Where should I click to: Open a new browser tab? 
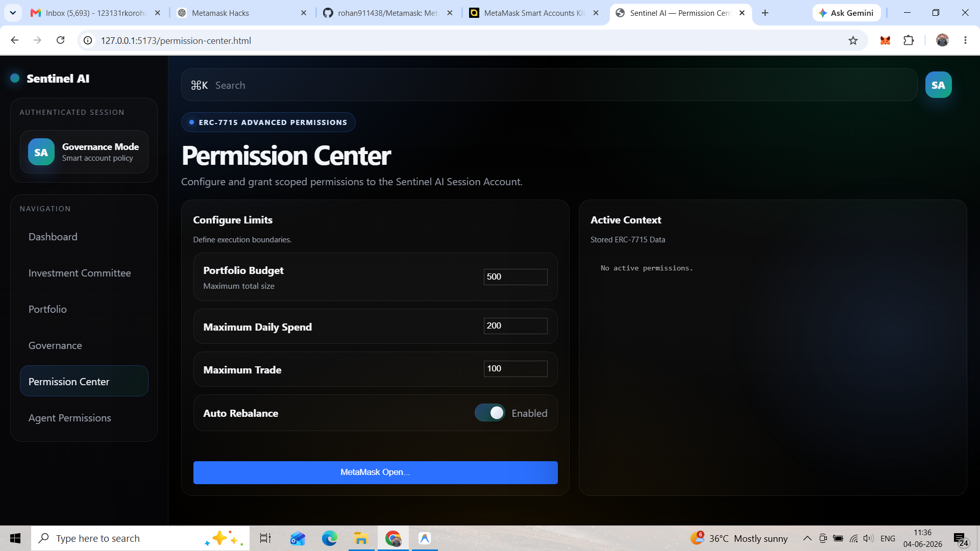pos(765,13)
